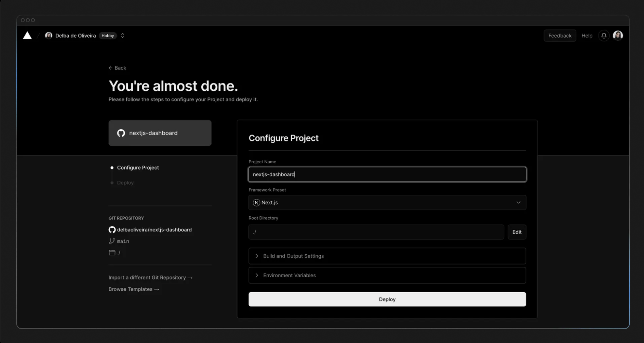Viewport: 644px width, 343px height.
Task: Click the Delba de Oliveira team name
Action: pos(76,36)
